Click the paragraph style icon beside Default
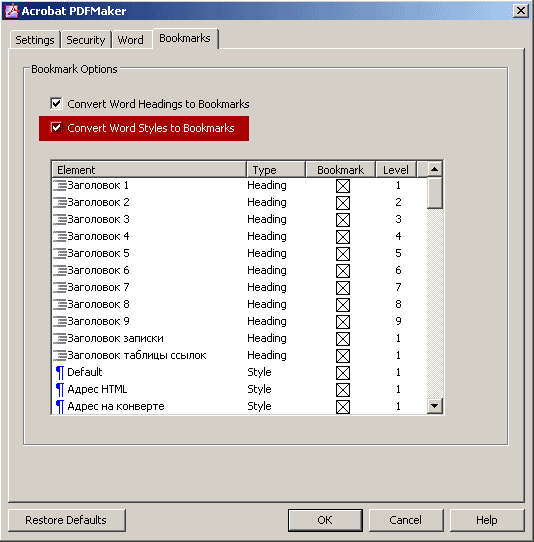The image size is (534, 542). point(60,373)
